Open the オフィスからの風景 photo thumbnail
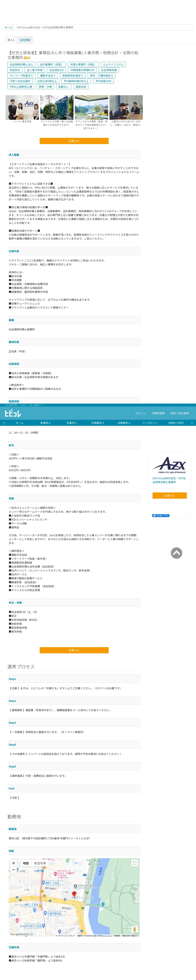This screenshot has width=196, height=980. point(91,107)
